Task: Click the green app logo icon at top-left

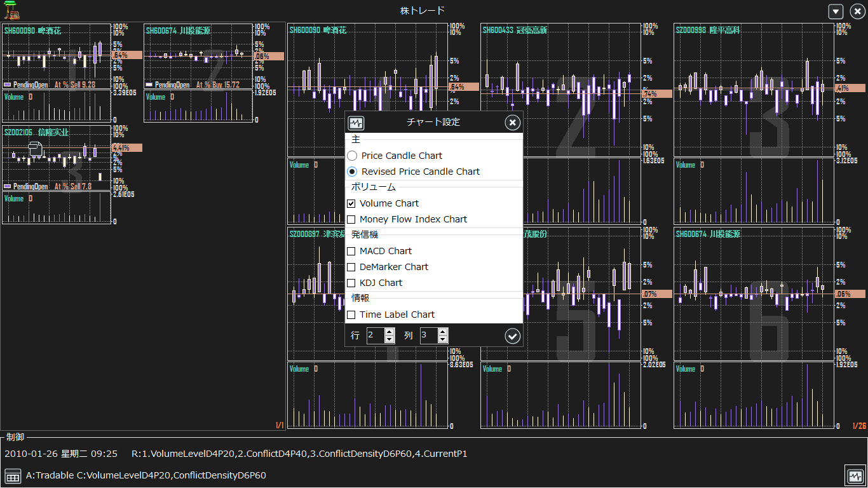Action: pos(11,11)
